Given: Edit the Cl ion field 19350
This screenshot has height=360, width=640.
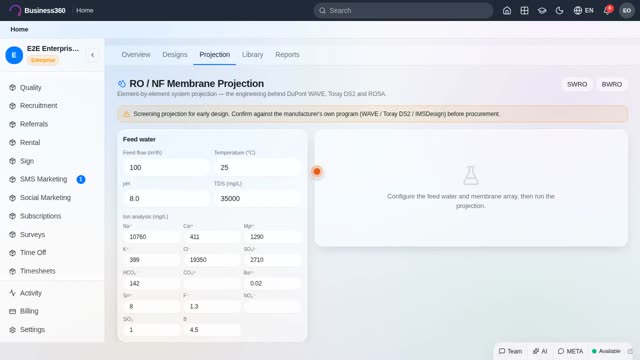Looking at the screenshot, I should coord(212,260).
